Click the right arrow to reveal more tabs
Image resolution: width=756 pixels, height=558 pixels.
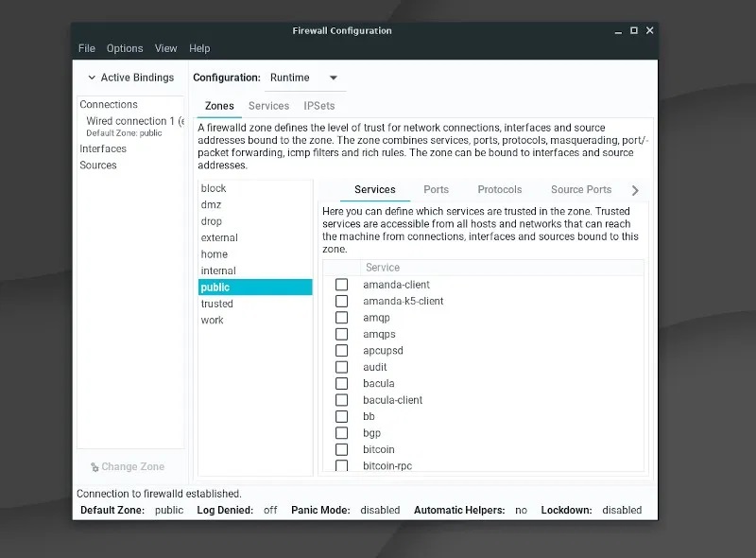coord(635,189)
